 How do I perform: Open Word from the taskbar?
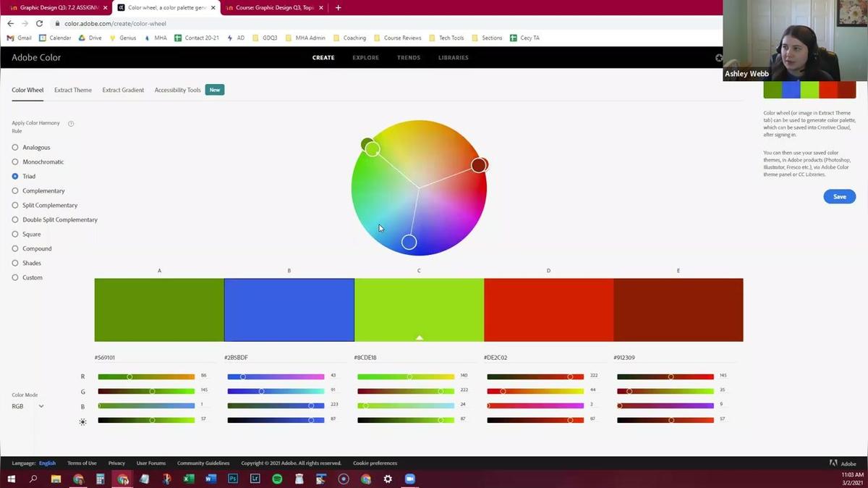click(210, 479)
